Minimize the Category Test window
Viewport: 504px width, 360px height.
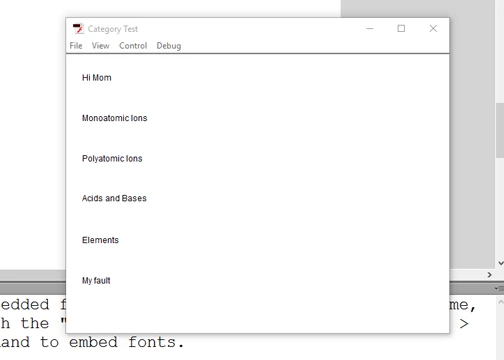click(370, 29)
